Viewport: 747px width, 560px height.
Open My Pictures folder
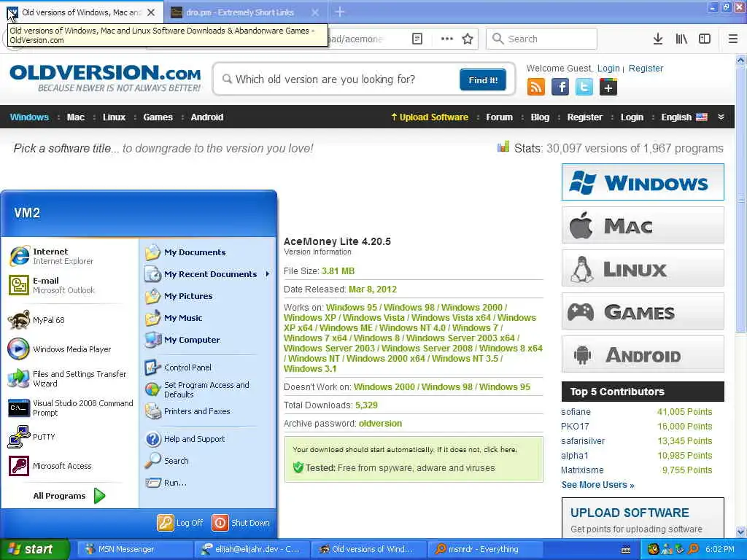[x=179, y=296]
